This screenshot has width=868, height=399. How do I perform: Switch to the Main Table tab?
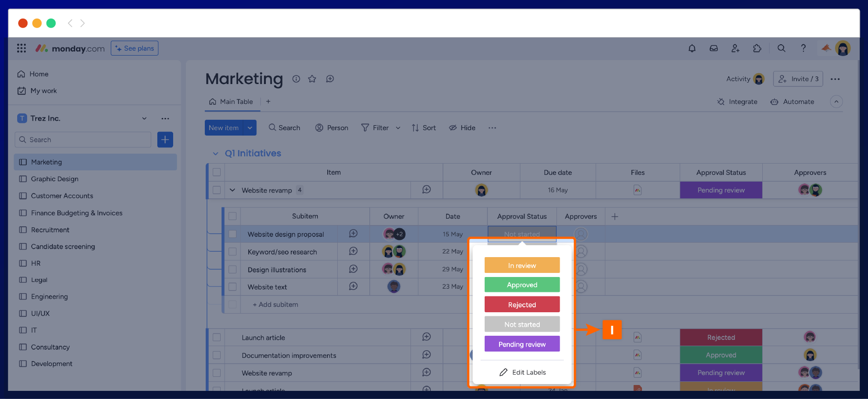tap(231, 102)
